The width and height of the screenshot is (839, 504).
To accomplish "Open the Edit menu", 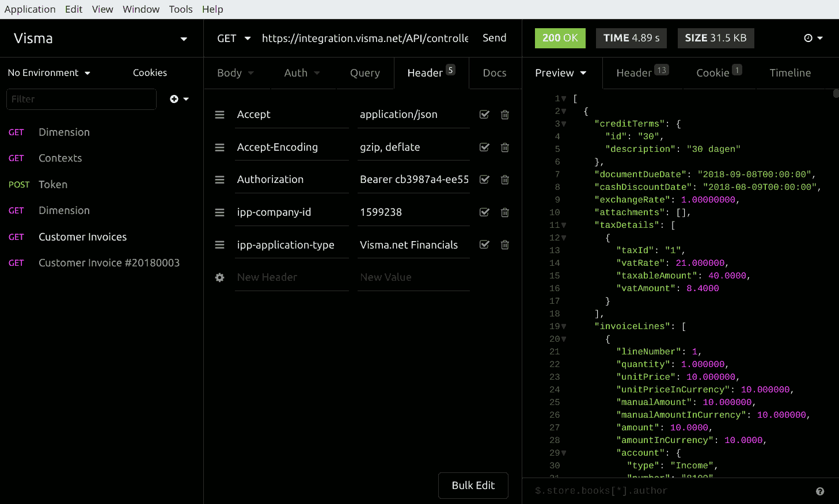I will [74, 9].
